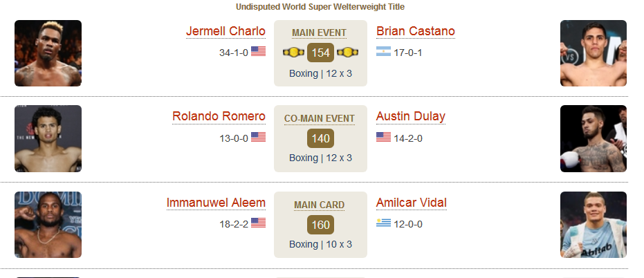
Task: Click the right championship belt icon
Action: (347, 53)
